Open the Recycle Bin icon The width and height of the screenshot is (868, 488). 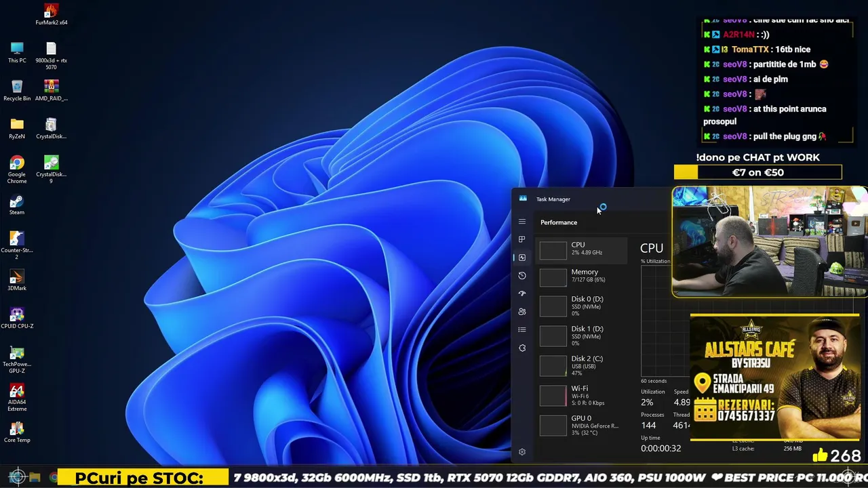point(17,91)
